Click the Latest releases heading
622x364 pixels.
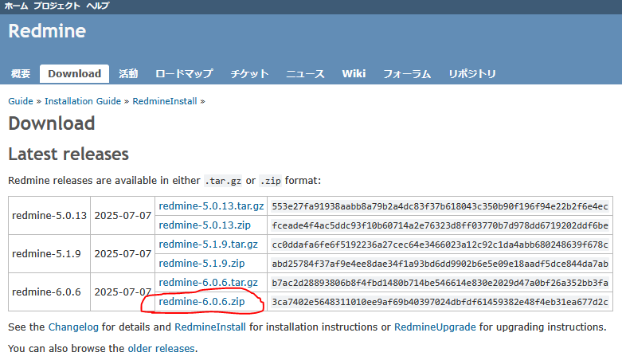(68, 155)
